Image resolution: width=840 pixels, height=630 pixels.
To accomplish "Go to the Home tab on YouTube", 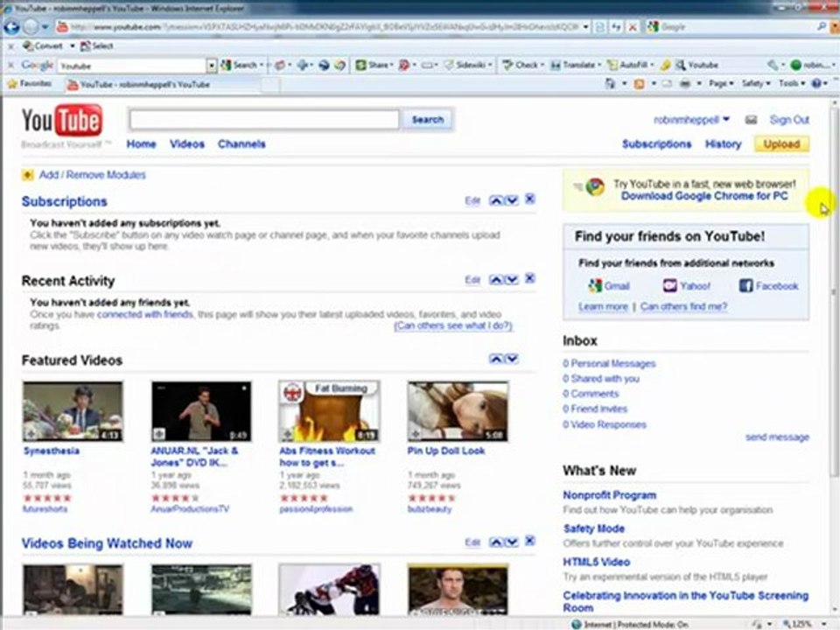I will pos(141,144).
